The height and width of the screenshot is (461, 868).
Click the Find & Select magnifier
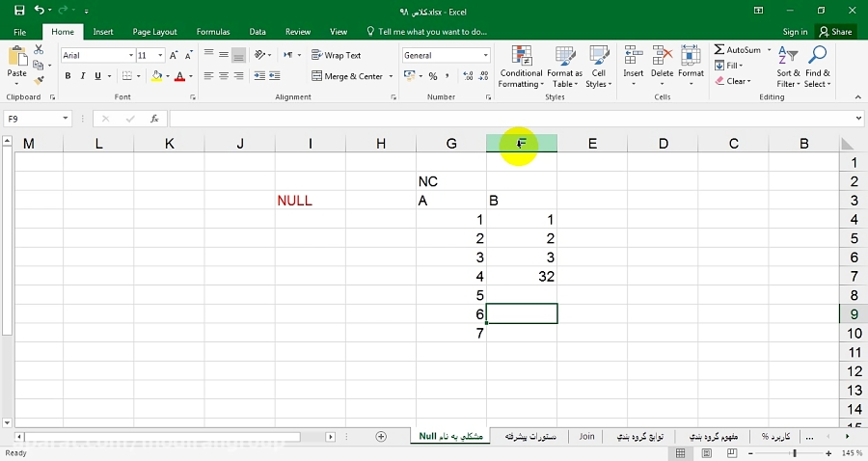tap(817, 67)
